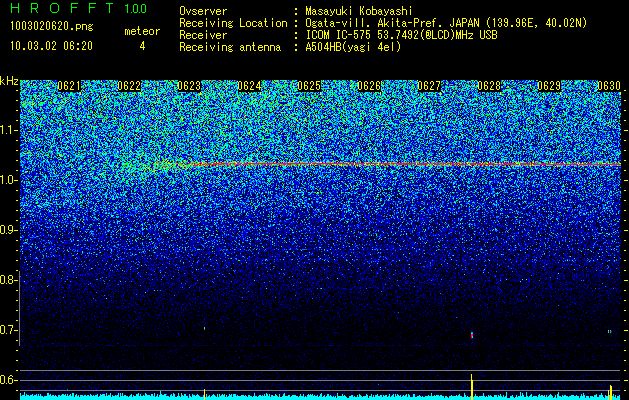The image size is (629, 400).
Task: Click the HROFFT 1.0.0 program title
Action: click(x=79, y=8)
